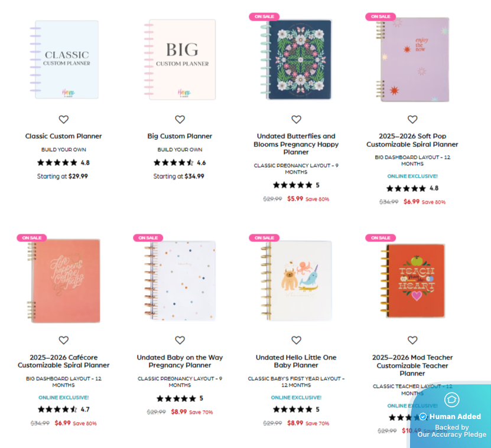Click the Human Added accuracy pledge badge
The image size is (491, 448).
[451, 416]
